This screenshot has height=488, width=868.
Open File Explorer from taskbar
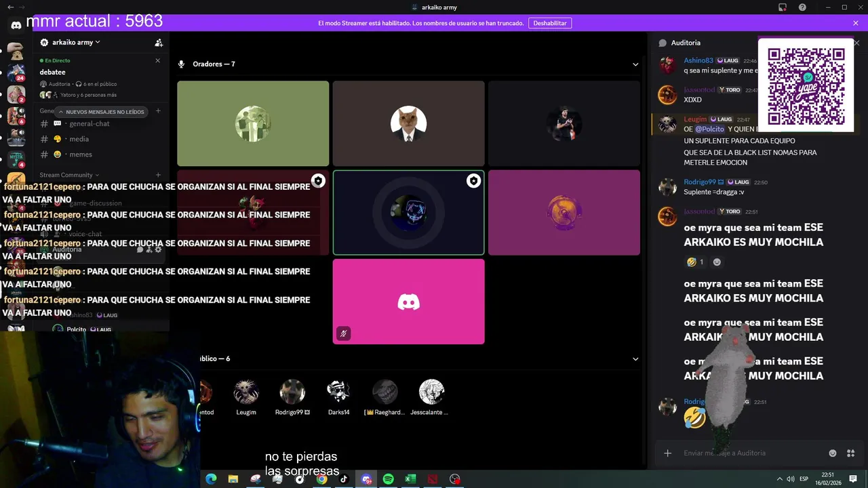[x=233, y=479]
